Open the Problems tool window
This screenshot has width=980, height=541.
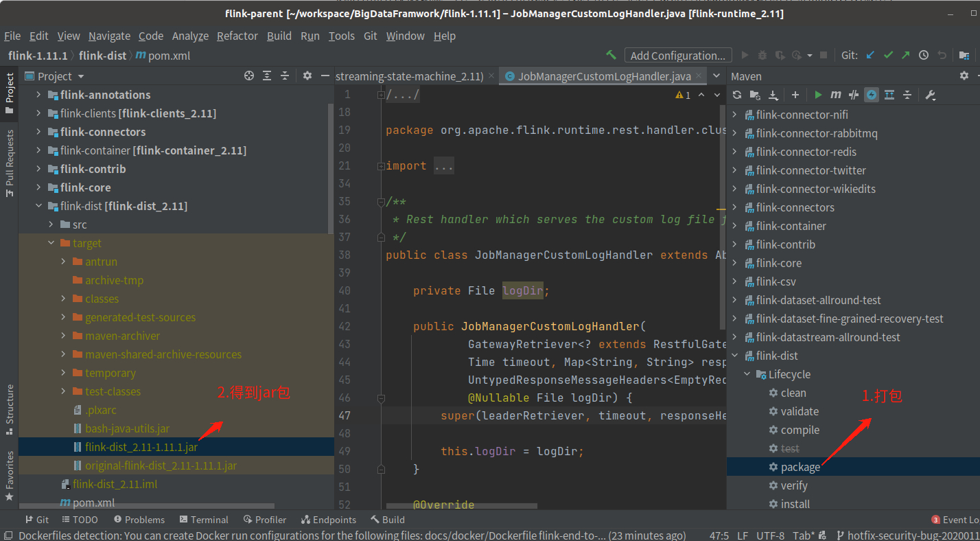pos(139,520)
